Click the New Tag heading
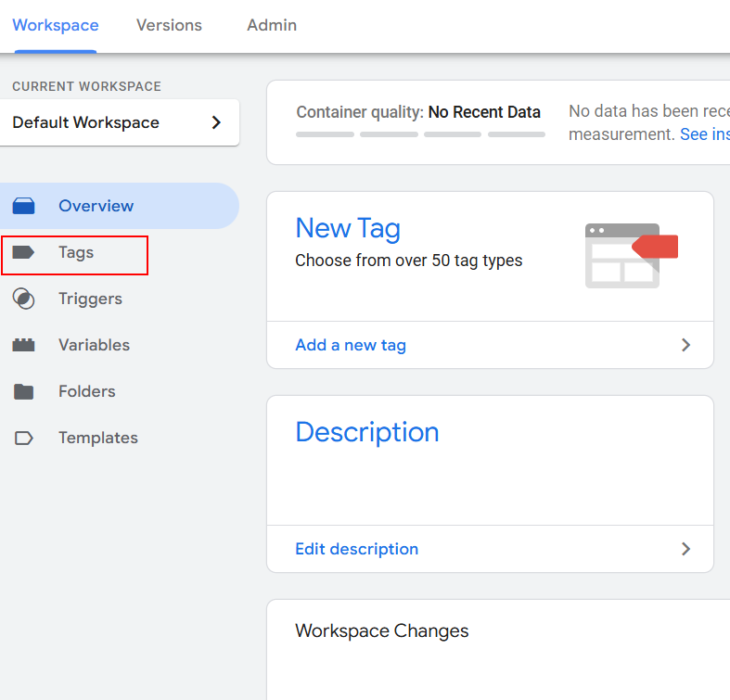The width and height of the screenshot is (730, 700). 348,228
